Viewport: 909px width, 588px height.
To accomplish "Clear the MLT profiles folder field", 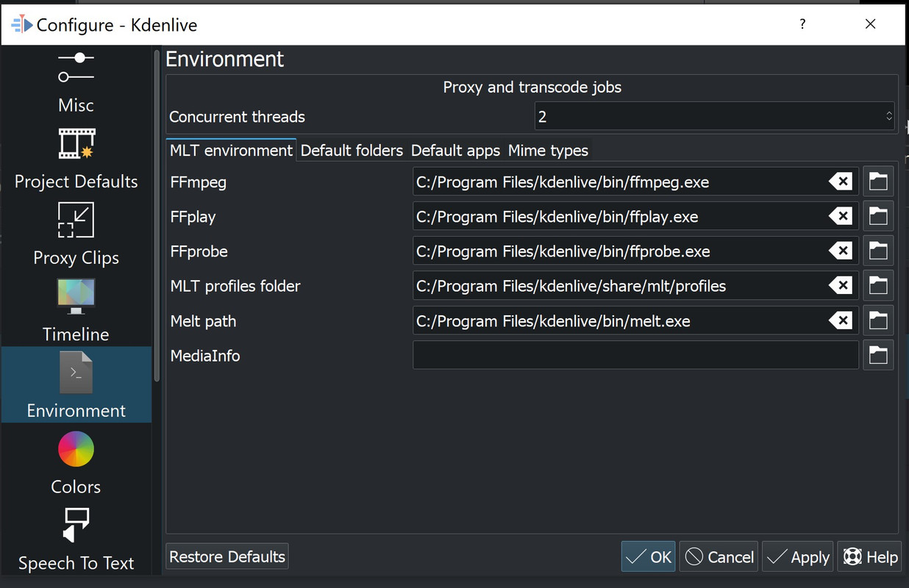I will click(x=841, y=286).
